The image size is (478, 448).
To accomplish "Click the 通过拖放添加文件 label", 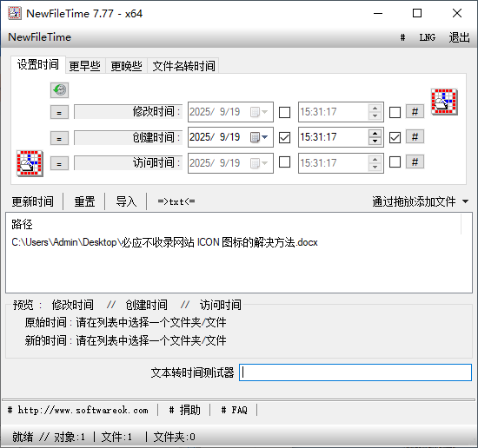I will (x=414, y=201).
